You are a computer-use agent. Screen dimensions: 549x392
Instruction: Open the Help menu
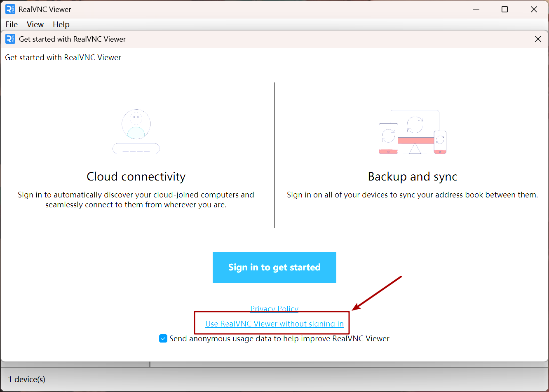tap(61, 24)
